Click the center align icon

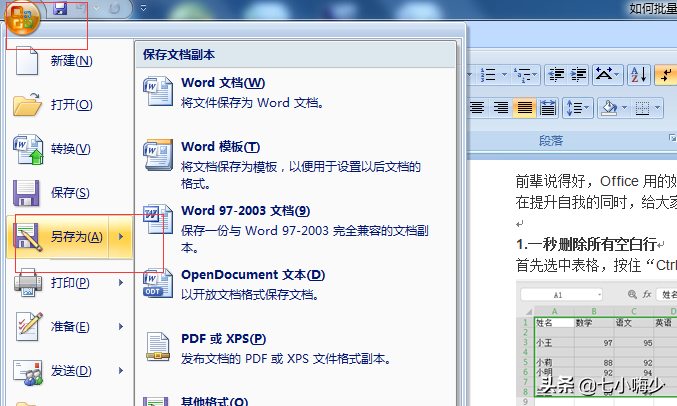tap(477, 108)
